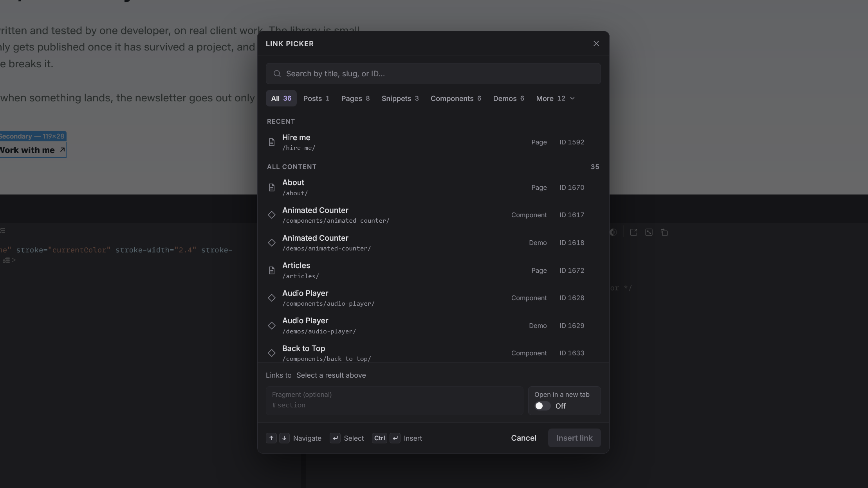Focus the Fragment (optional) input
The height and width of the screenshot is (488, 868).
(394, 401)
